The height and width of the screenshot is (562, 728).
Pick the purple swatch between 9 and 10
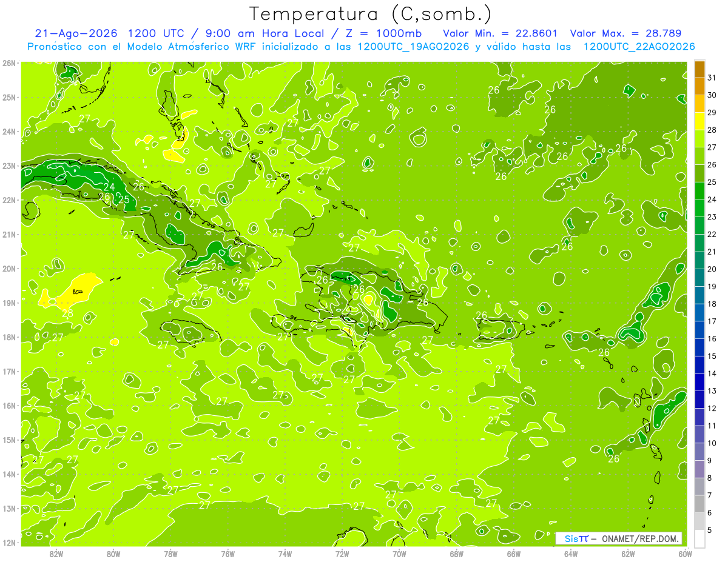699,452
